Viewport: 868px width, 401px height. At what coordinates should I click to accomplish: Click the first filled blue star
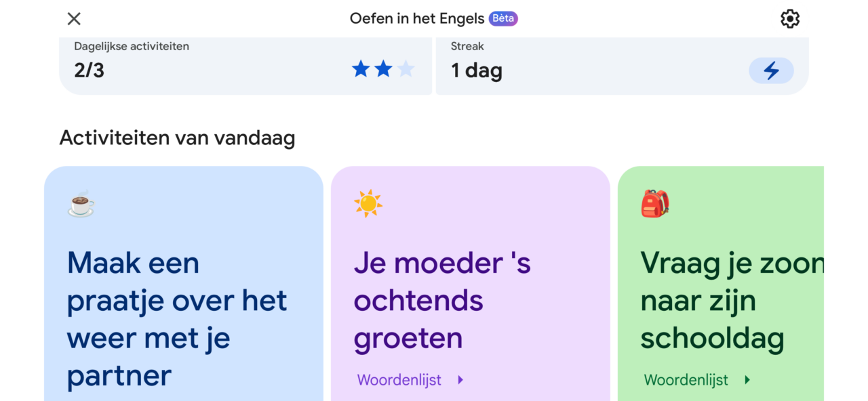point(361,69)
